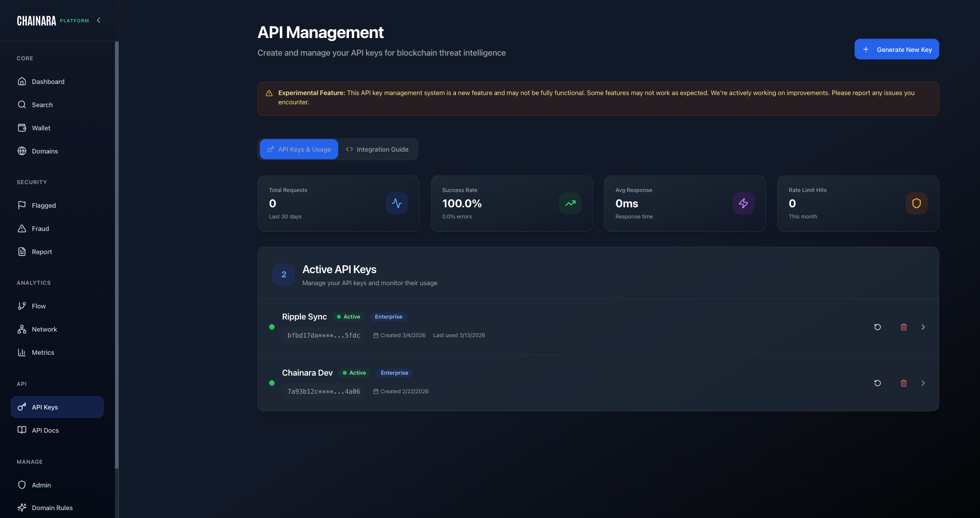Click Generate New Key button
Viewport: 980px width, 518px height.
[x=897, y=49]
